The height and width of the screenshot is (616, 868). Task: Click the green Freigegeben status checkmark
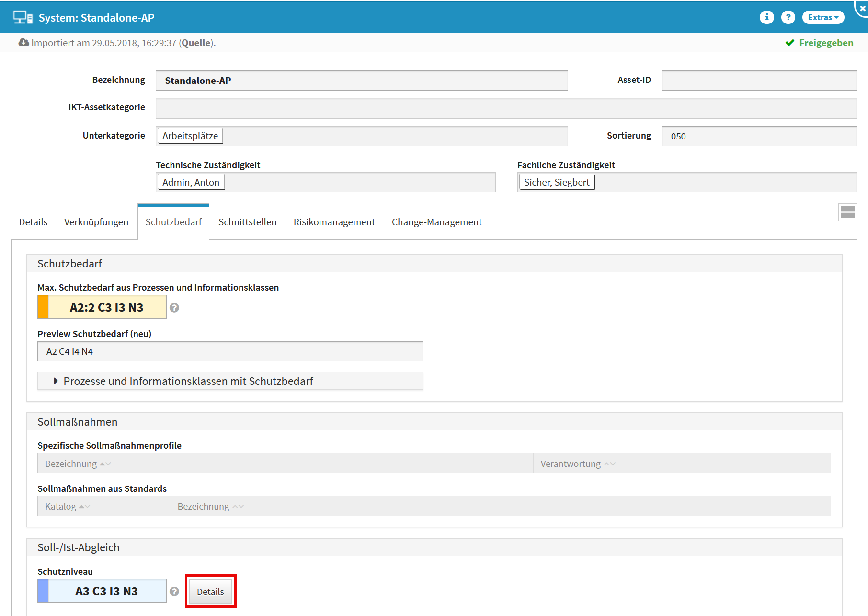pos(790,43)
